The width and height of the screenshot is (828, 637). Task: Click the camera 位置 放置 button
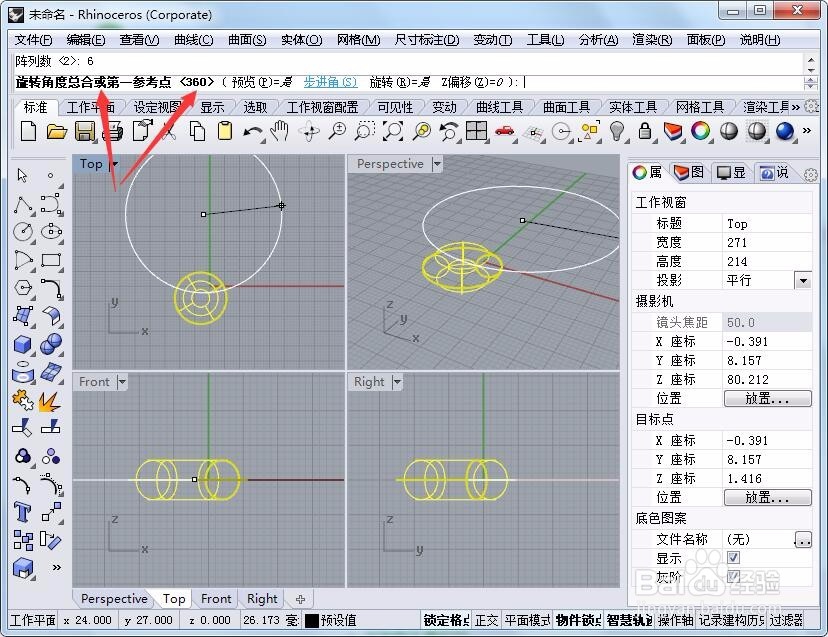pos(767,398)
